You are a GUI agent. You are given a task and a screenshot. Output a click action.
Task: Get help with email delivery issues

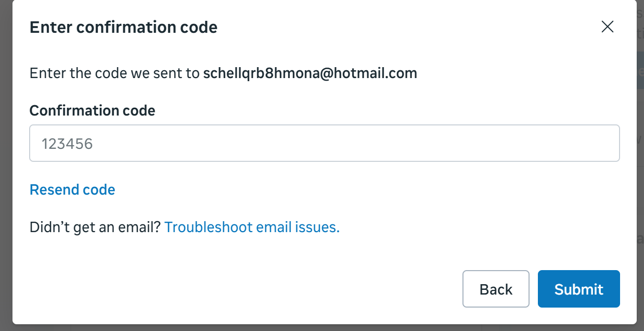(252, 227)
